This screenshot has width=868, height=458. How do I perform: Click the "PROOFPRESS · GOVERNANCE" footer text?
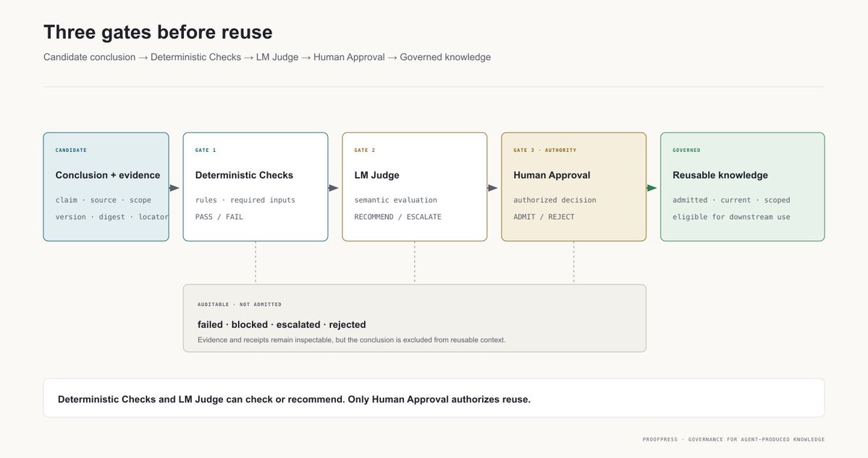point(733,439)
